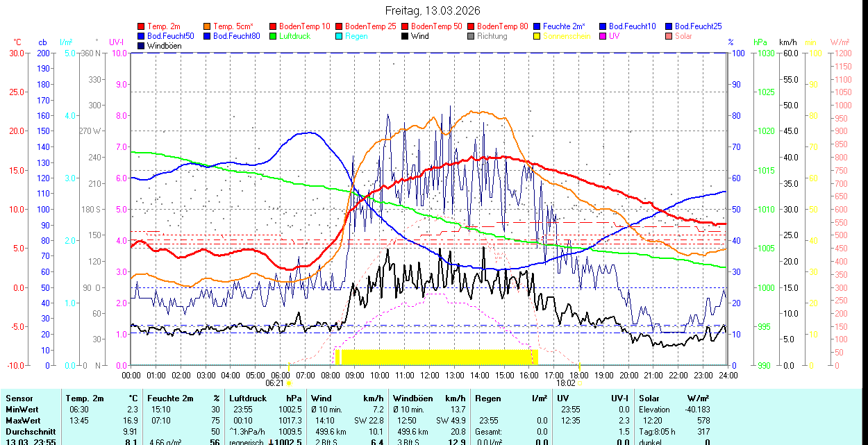Click the yellow sunshine duration bar

click(439, 357)
